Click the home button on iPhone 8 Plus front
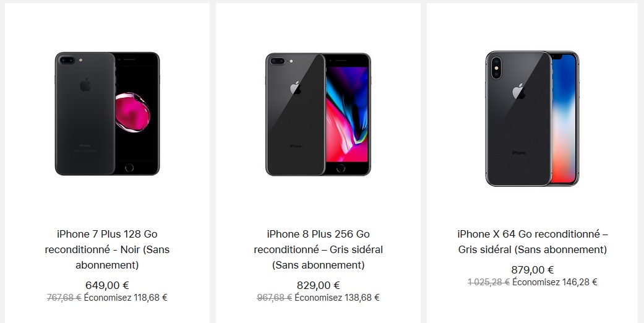This screenshot has height=323, width=644. point(341,168)
